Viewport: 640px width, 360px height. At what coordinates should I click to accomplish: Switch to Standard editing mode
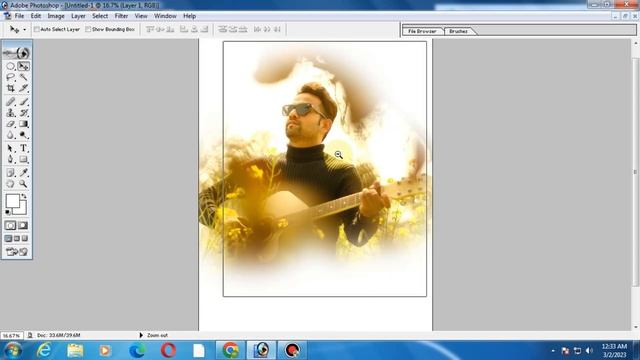(x=11, y=225)
